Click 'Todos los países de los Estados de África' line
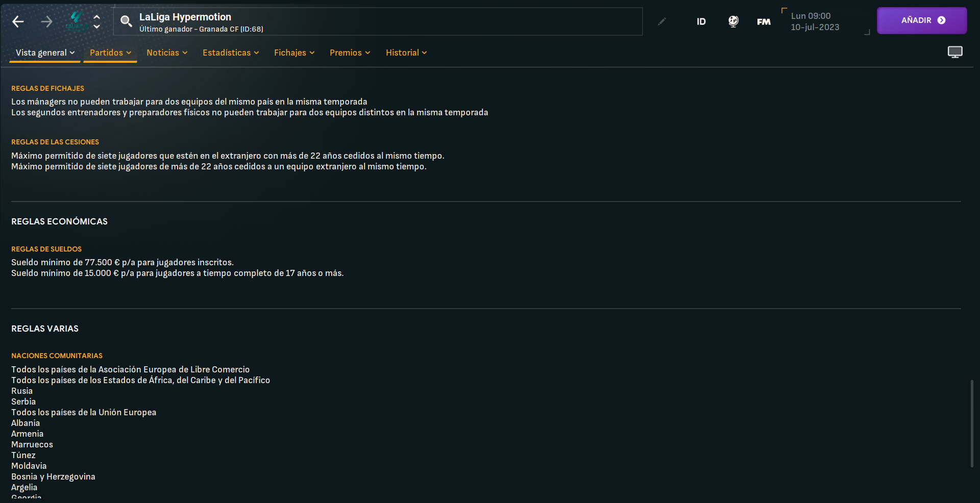Viewport: 980px width, 503px height. [141, 380]
